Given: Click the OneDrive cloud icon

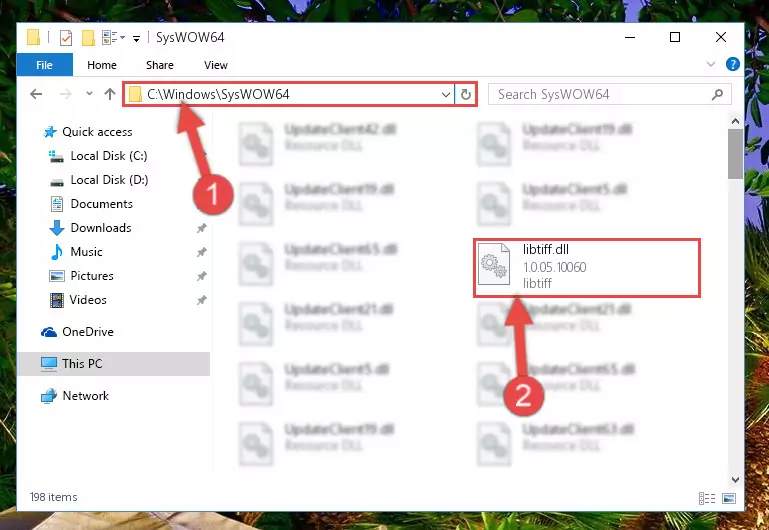Looking at the screenshot, I should pos(49,332).
